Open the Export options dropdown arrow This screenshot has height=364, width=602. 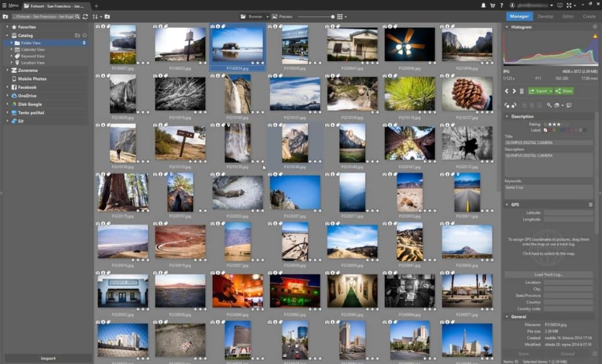click(x=551, y=91)
